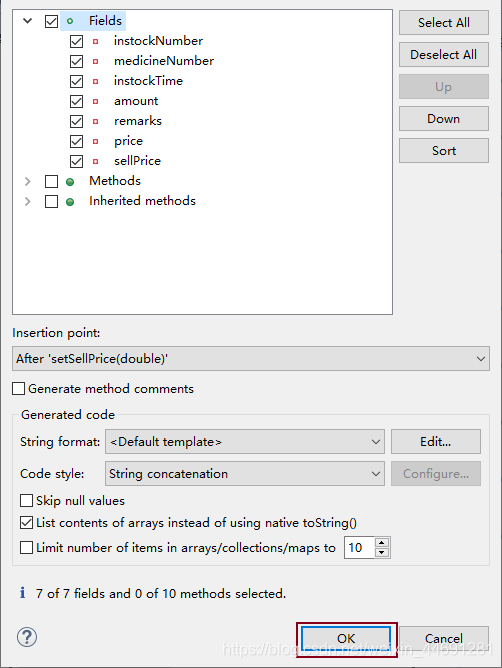This screenshot has height=668, width=502.
Task: Uncheck the Fields group checkbox
Action: 51,21
